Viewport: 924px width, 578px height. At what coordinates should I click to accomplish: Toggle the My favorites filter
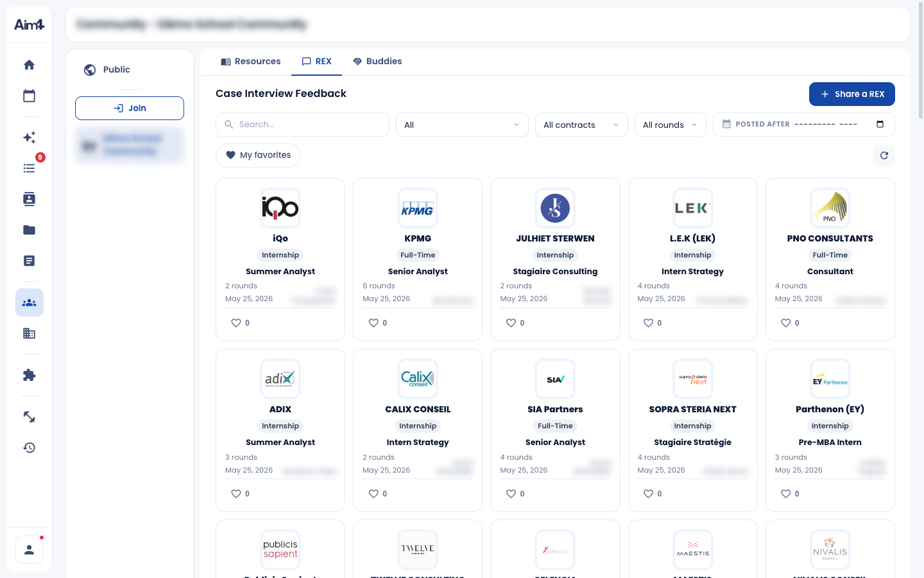pyautogui.click(x=258, y=155)
